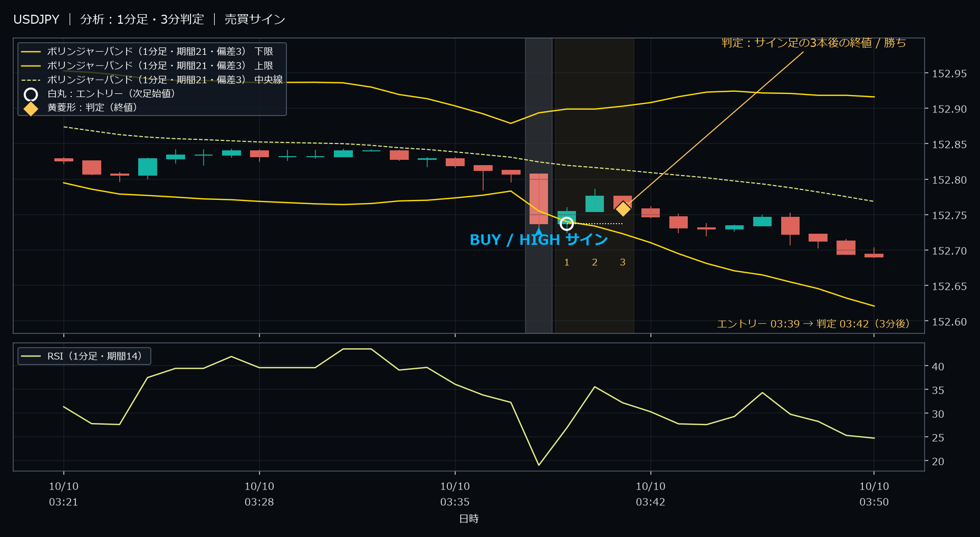
Task: Click the RSI line's lowest point near 20
Action: (539, 465)
